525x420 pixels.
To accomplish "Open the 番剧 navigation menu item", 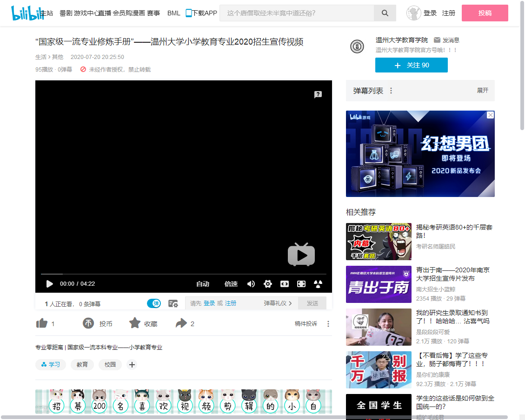I will point(66,13).
